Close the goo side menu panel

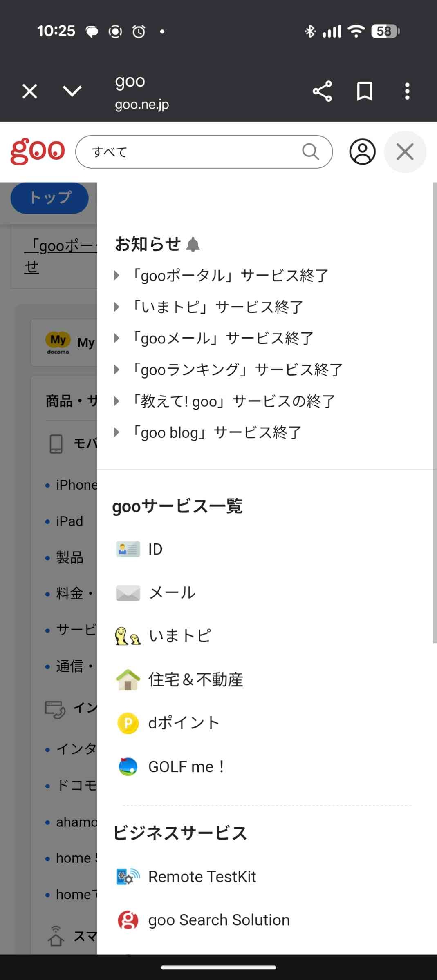[405, 152]
